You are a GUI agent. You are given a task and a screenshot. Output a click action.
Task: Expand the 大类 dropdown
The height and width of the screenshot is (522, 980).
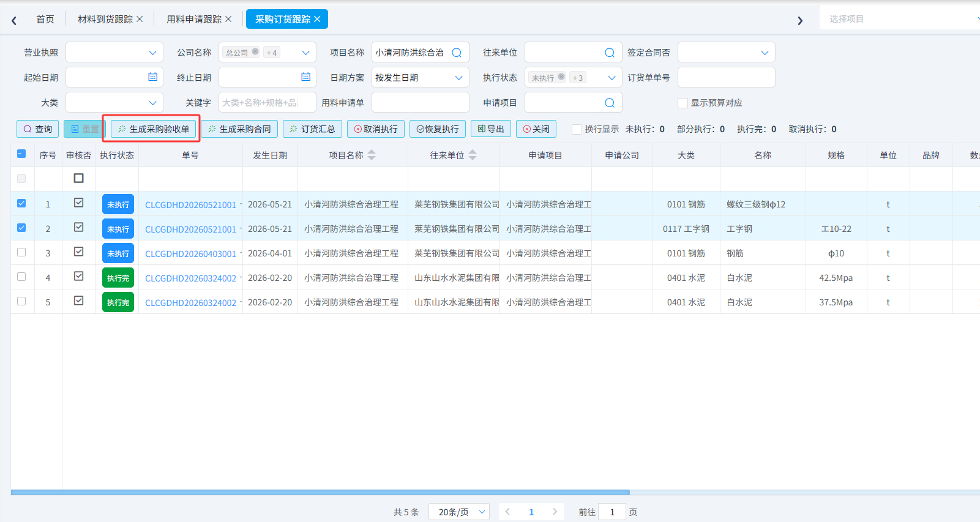[x=114, y=103]
